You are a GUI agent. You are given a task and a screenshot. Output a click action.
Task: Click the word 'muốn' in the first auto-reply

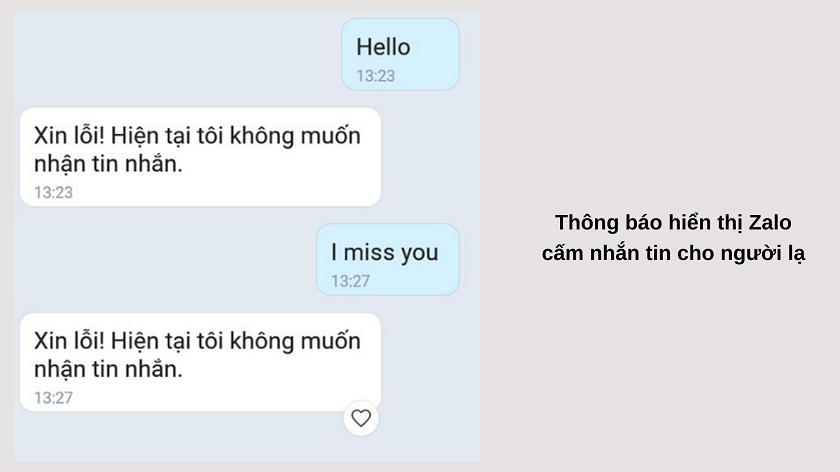point(330,136)
